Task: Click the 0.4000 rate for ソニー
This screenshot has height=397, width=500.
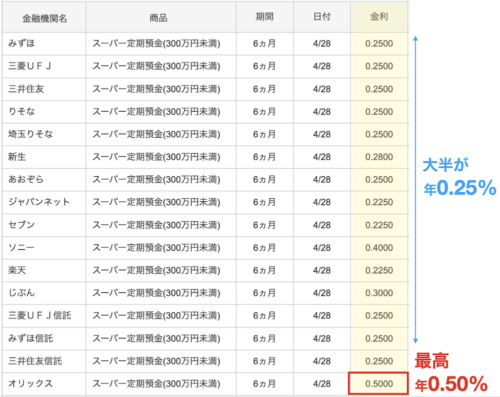Action: pyautogui.click(x=379, y=248)
